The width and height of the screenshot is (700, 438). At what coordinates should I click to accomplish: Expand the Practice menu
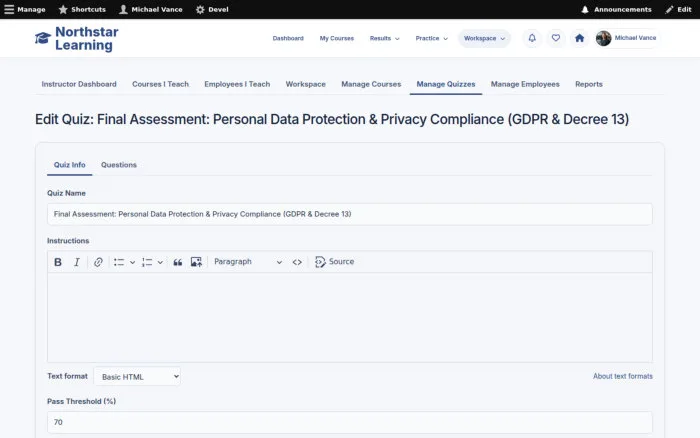tap(431, 38)
